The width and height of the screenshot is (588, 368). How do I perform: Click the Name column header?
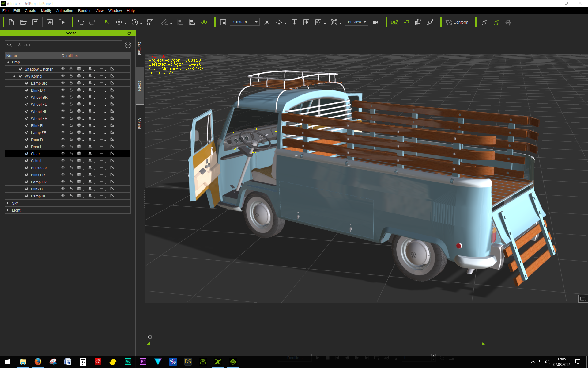click(x=32, y=56)
